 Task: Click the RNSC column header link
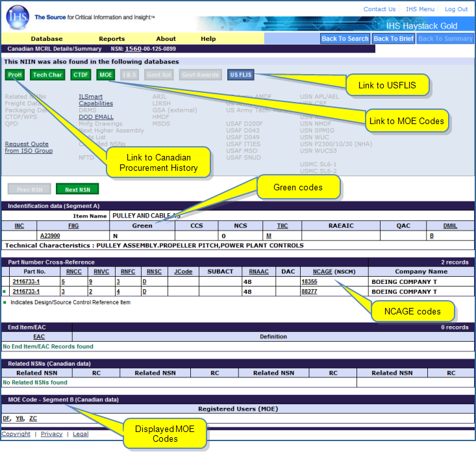tap(154, 272)
